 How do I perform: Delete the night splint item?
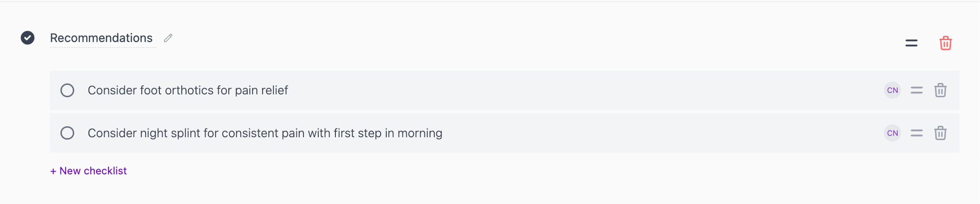click(x=940, y=133)
